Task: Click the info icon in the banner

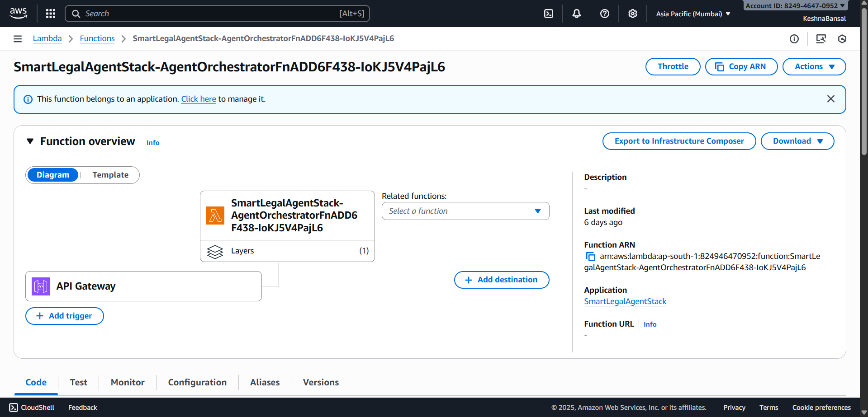Action: pos(28,99)
